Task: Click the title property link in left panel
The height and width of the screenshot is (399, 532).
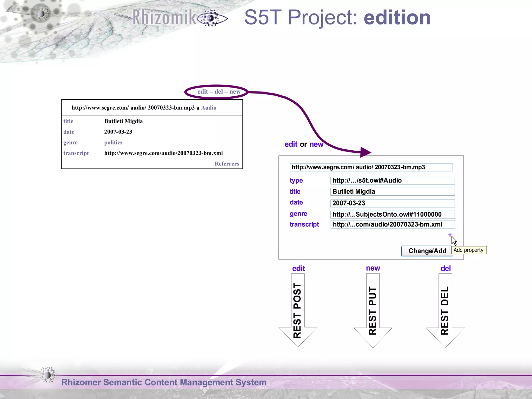Action: (68, 121)
